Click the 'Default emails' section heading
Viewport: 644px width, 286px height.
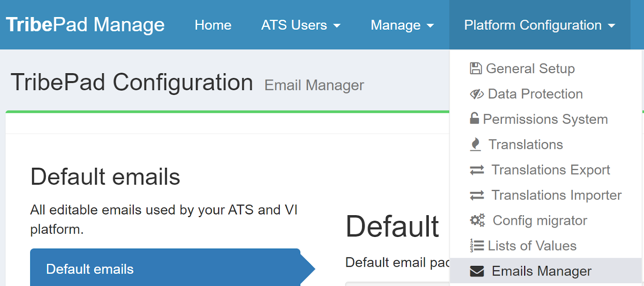105,177
